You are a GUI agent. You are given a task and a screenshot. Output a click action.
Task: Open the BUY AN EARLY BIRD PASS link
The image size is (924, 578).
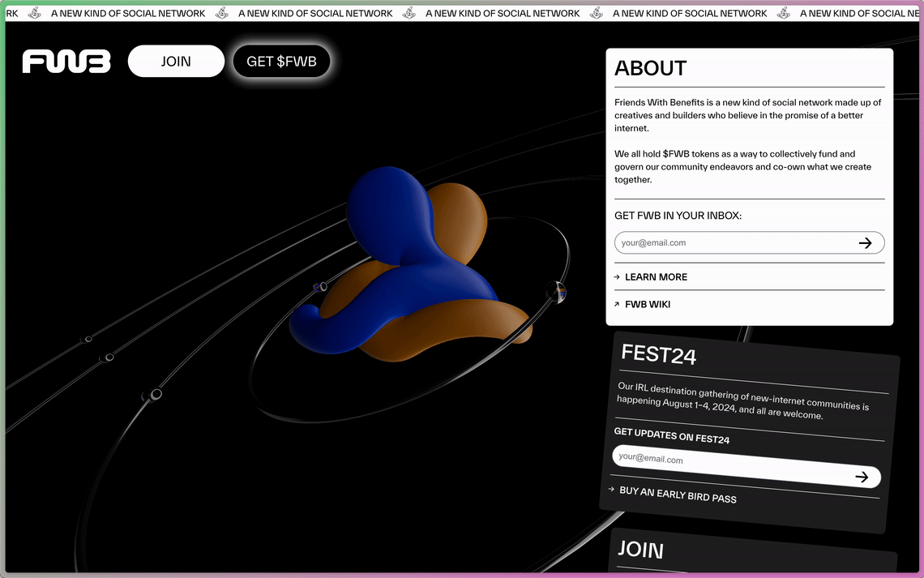coord(678,495)
